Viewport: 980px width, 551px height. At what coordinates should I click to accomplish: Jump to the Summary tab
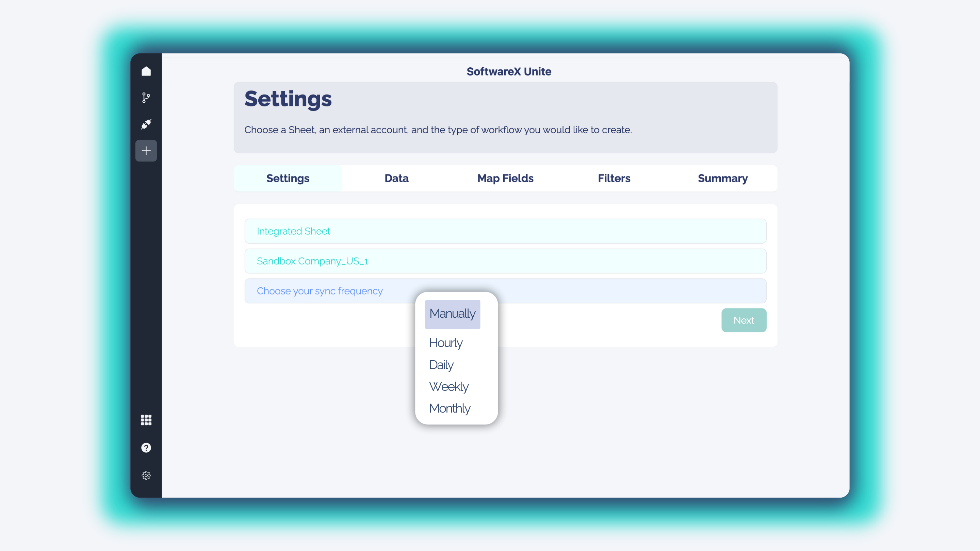[722, 178]
